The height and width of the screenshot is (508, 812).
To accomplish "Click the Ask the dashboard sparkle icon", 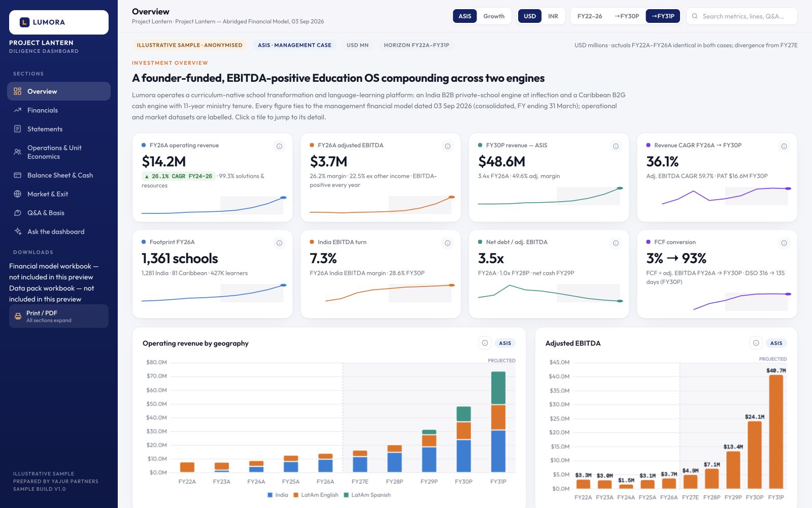I will tap(18, 232).
